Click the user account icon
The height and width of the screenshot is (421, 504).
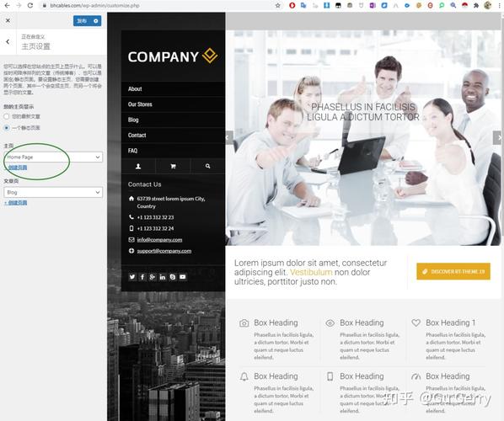[138, 166]
